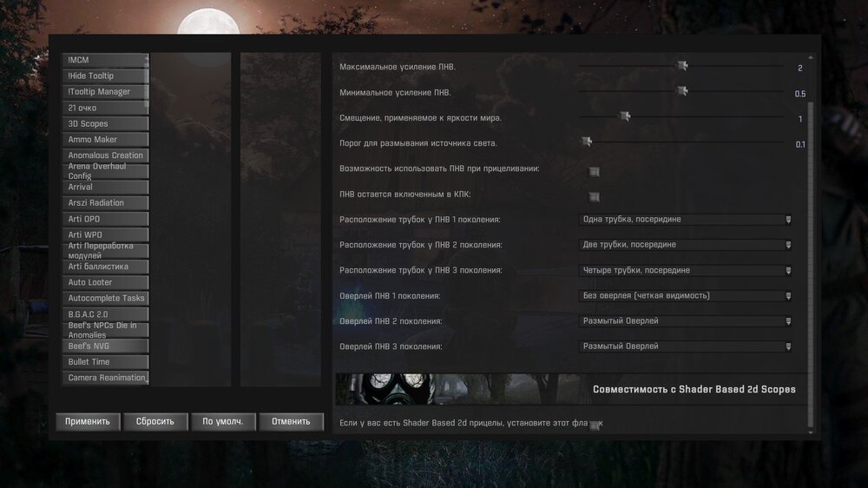The height and width of the screenshot is (488, 868).
Task: Open the Ammo Maker settings
Action: [x=105, y=140]
